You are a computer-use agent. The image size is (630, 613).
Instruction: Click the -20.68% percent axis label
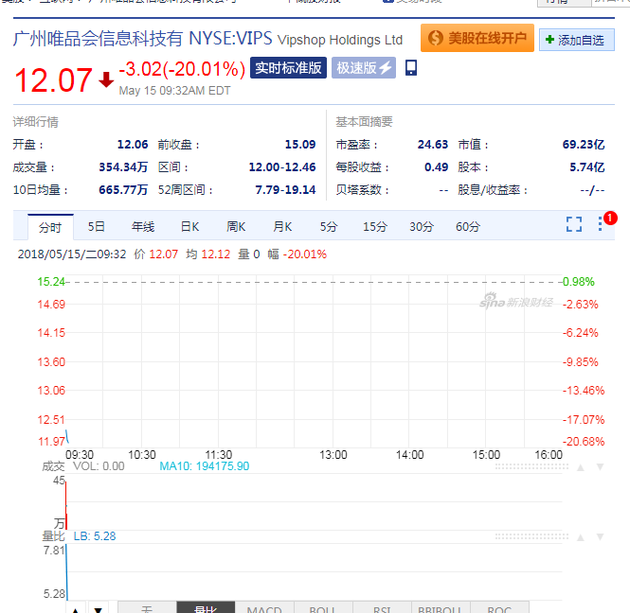pyautogui.click(x=583, y=442)
